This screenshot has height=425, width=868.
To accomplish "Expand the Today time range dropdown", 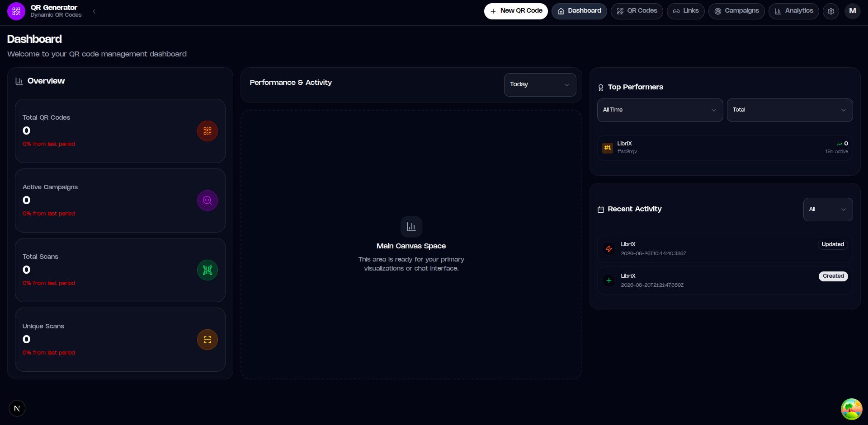I will [x=540, y=85].
